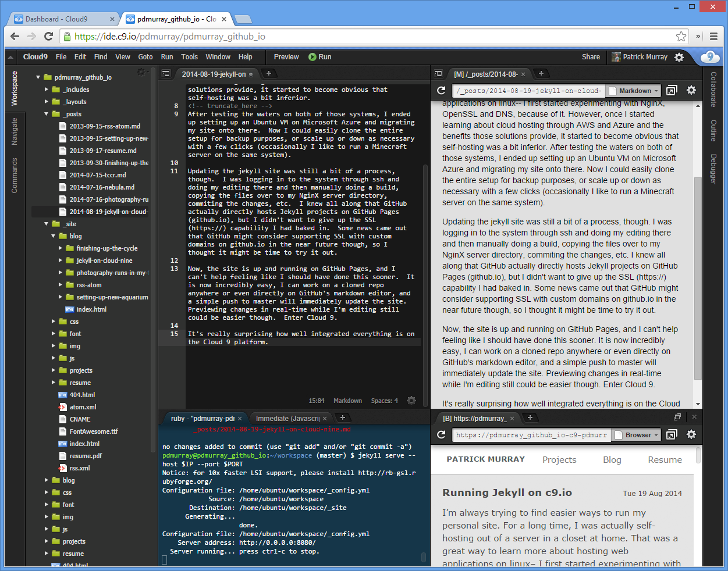Expand the _includes folder
This screenshot has width=728, height=571.
[47, 90]
